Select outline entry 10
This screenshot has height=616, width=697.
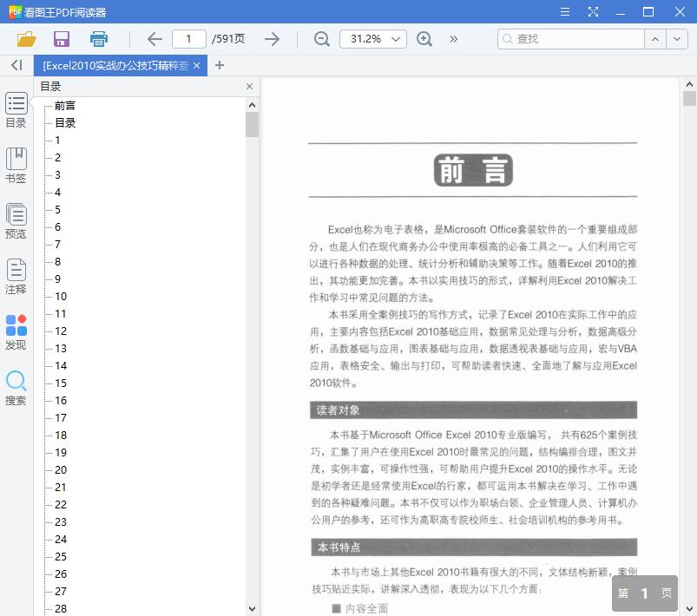coord(61,297)
